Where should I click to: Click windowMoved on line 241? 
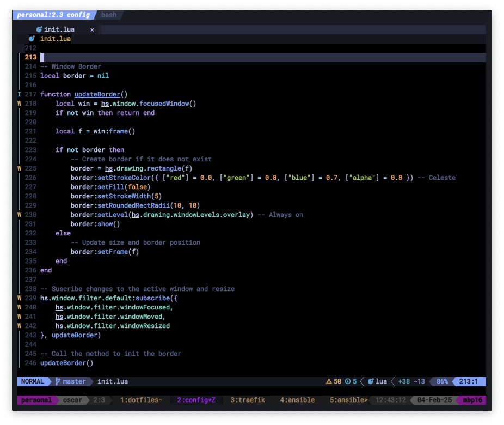click(x=141, y=317)
